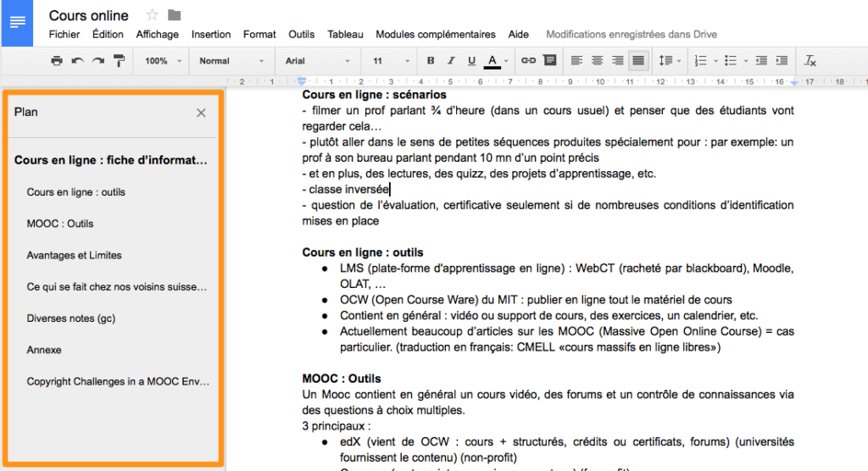Screen dimensions: 868x471
Task: Jump to Annexe in the outline
Action: (44, 350)
